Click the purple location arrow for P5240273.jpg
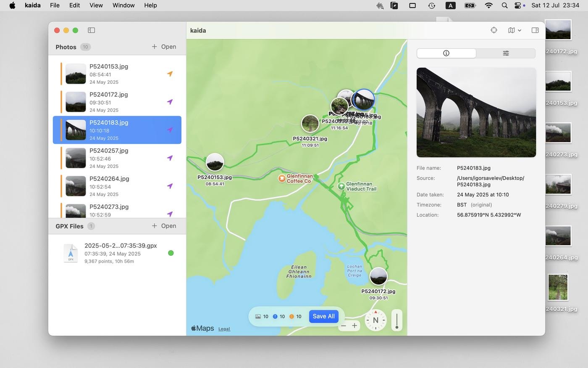The width and height of the screenshot is (588, 368). tap(170, 214)
